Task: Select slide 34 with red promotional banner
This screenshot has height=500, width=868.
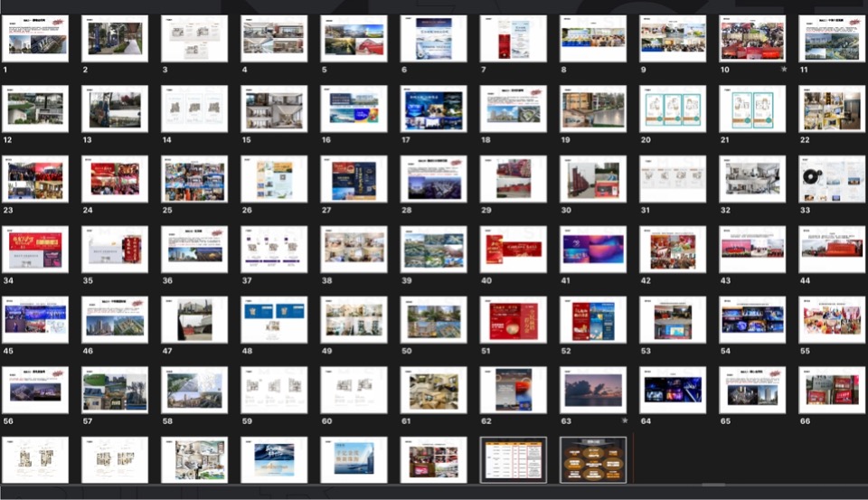Action: click(x=35, y=250)
